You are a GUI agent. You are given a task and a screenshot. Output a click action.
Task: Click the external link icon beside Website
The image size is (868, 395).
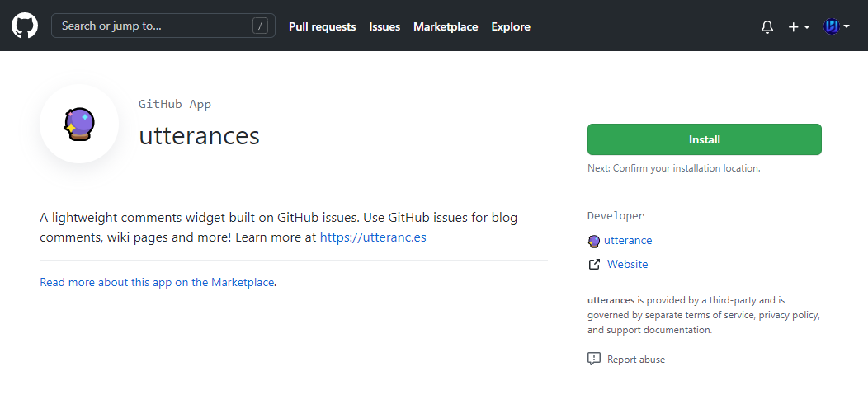(594, 265)
